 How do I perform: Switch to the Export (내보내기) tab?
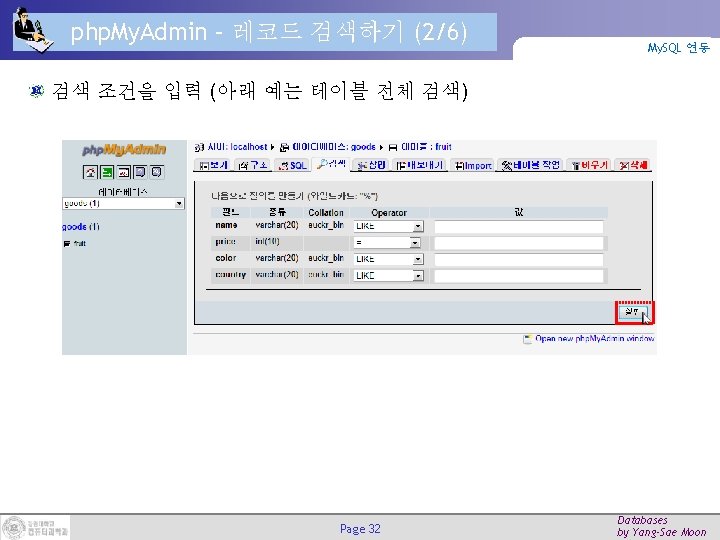pos(420,165)
